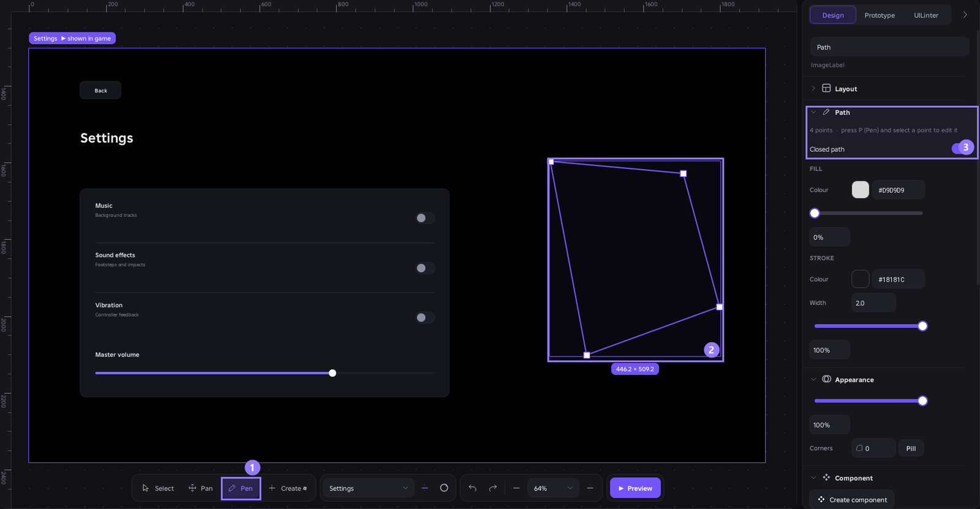Open the Create plus menu
Image resolution: width=980 pixels, height=509 pixels.
point(288,488)
